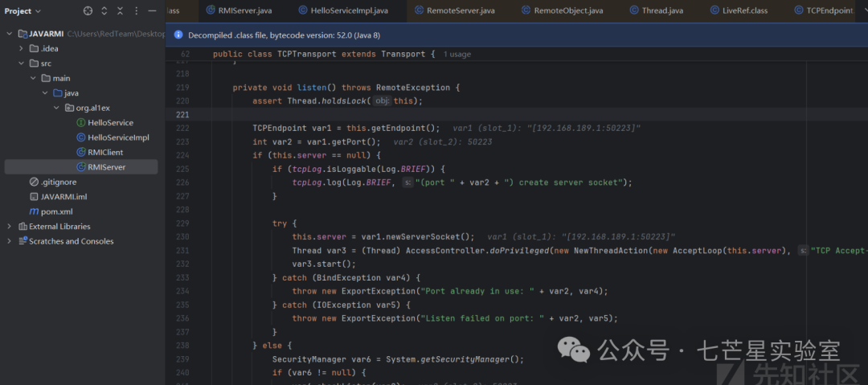This screenshot has width=868, height=385.
Task: Click 'BindException' on line 233
Action: [x=345, y=277]
